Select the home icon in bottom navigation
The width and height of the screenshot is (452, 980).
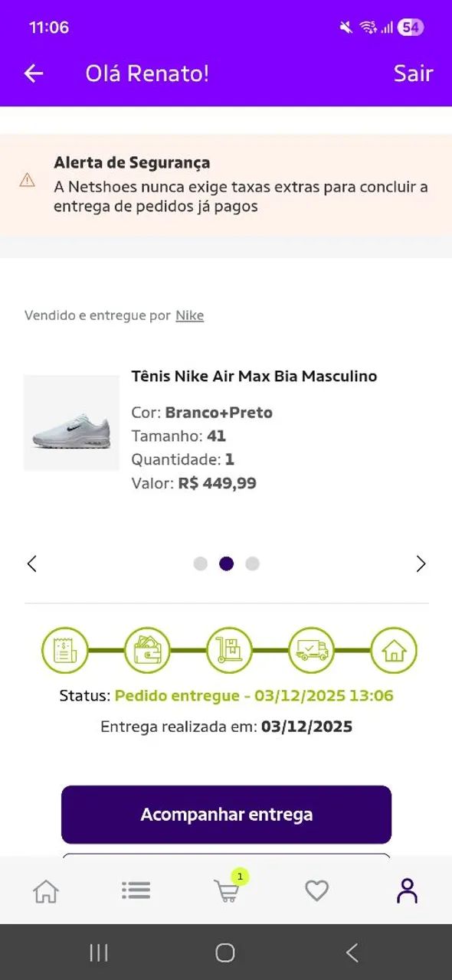(45, 890)
